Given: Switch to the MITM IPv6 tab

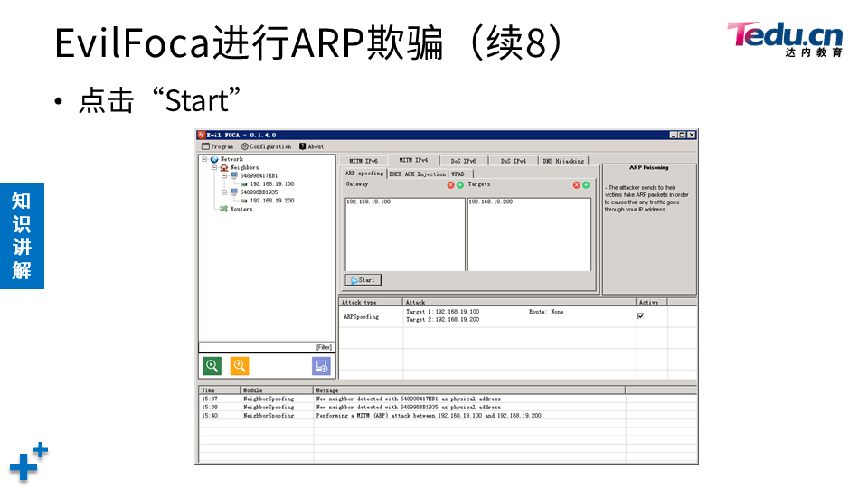Looking at the screenshot, I should pyautogui.click(x=363, y=161).
